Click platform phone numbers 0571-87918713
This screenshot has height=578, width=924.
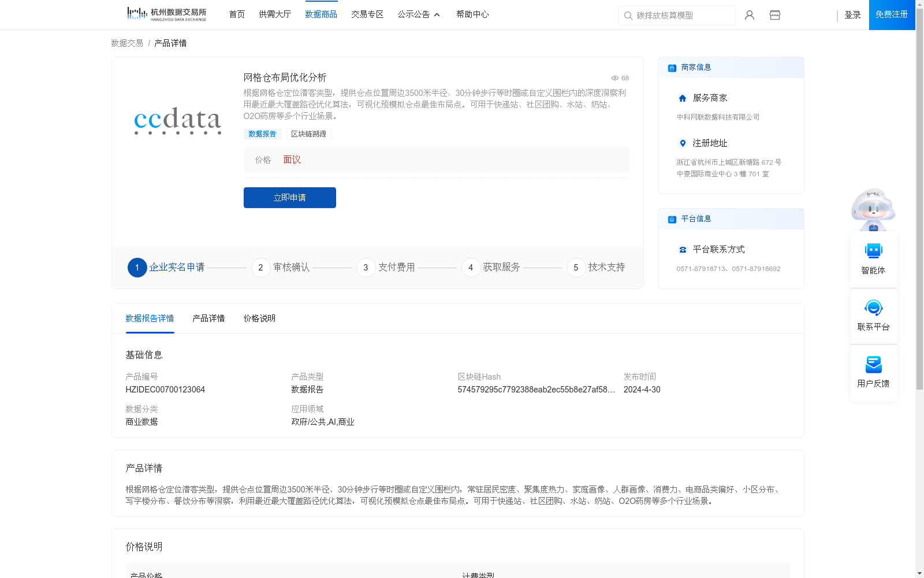(x=728, y=269)
